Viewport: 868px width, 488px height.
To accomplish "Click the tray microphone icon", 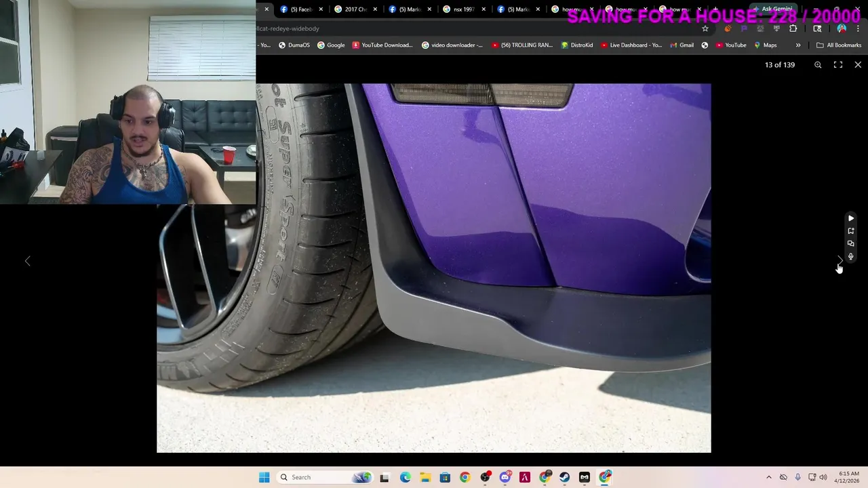I will (x=797, y=477).
